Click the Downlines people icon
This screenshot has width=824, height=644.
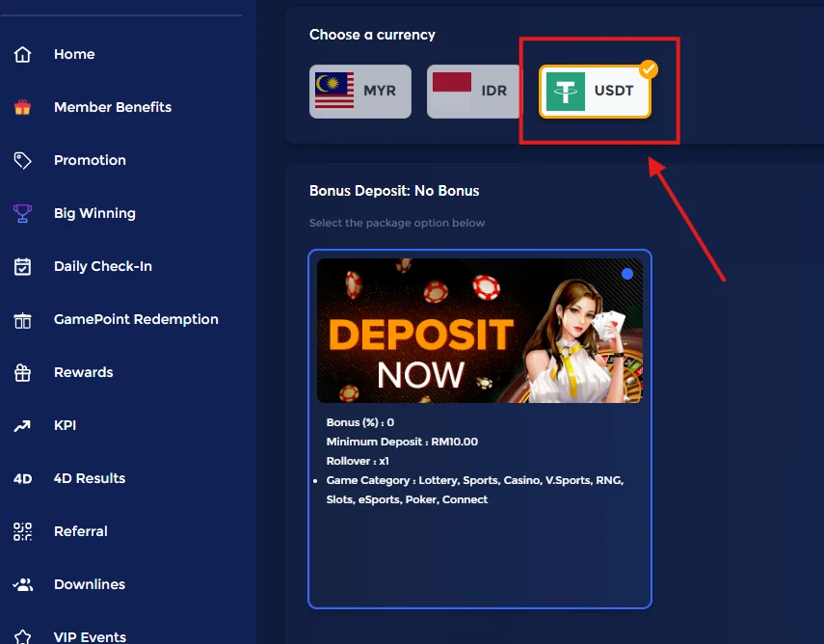point(22,584)
